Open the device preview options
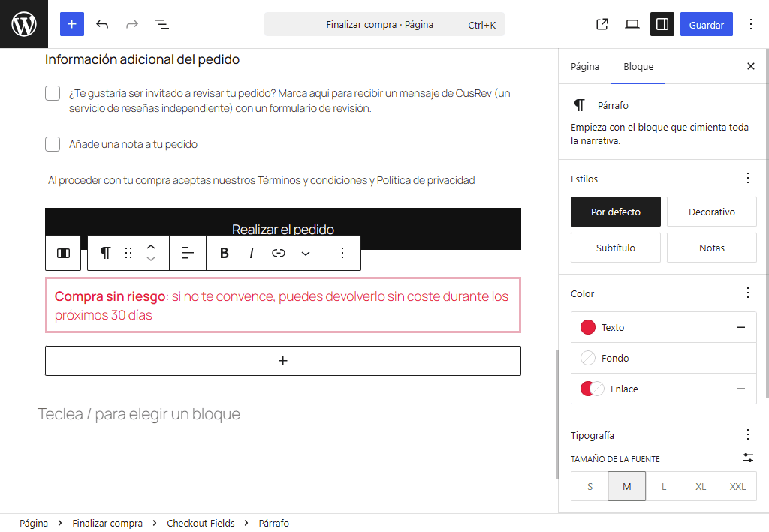This screenshot has width=769, height=532. pos(632,24)
